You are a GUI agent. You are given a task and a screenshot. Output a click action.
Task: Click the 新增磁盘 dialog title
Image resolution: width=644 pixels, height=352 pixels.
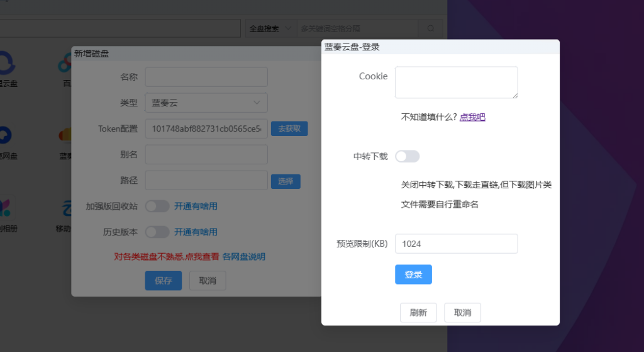(x=91, y=54)
